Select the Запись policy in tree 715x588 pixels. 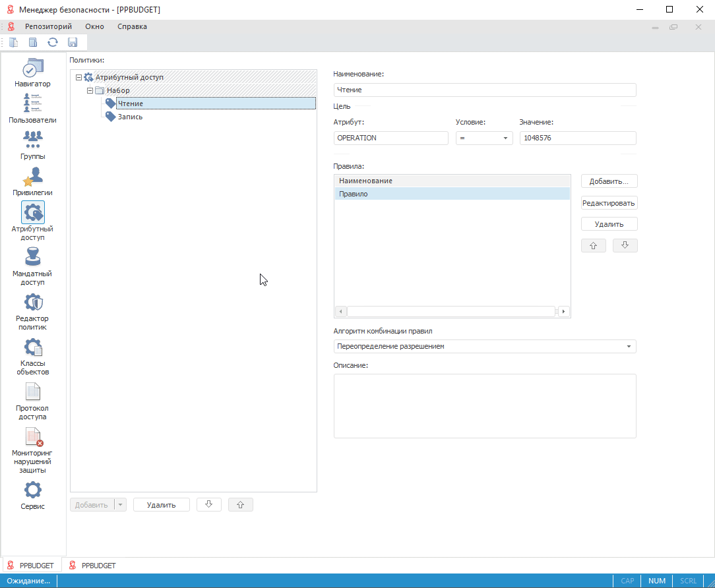[x=130, y=117]
